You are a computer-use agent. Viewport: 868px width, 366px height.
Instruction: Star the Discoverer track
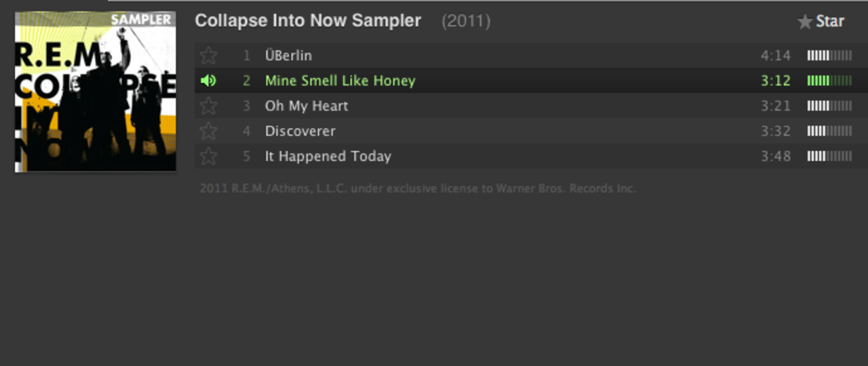pyautogui.click(x=209, y=131)
